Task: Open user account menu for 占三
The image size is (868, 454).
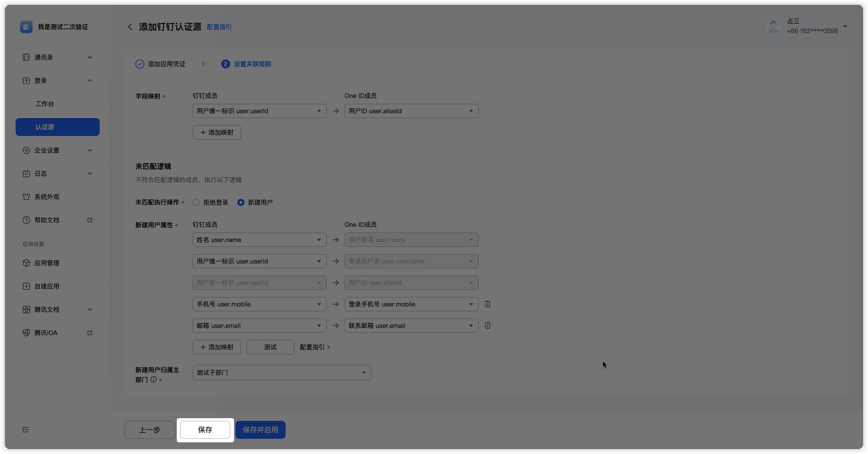Action: 845,26
